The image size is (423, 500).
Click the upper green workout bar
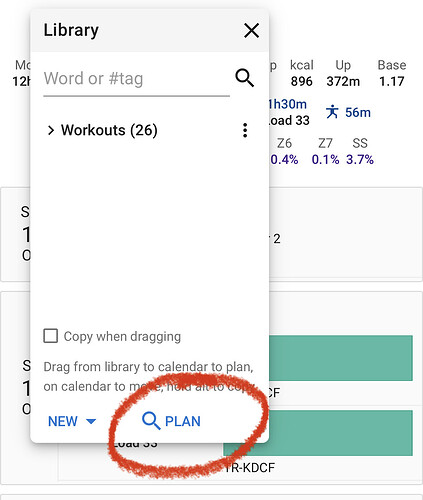click(x=341, y=358)
